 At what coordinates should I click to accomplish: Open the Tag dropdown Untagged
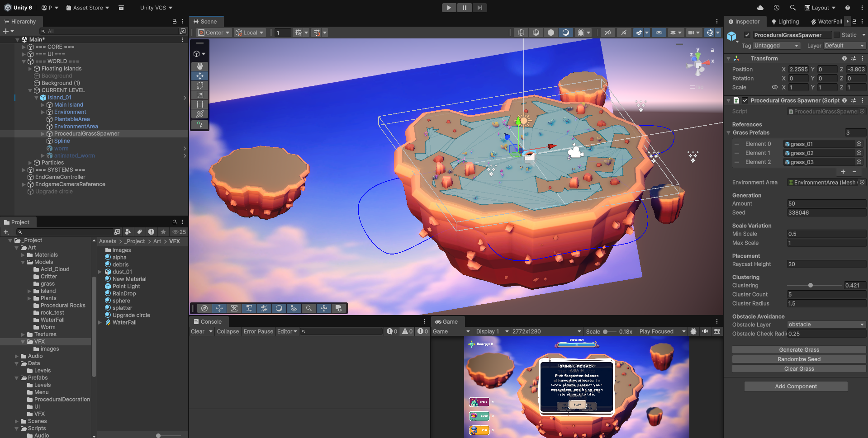tap(777, 46)
